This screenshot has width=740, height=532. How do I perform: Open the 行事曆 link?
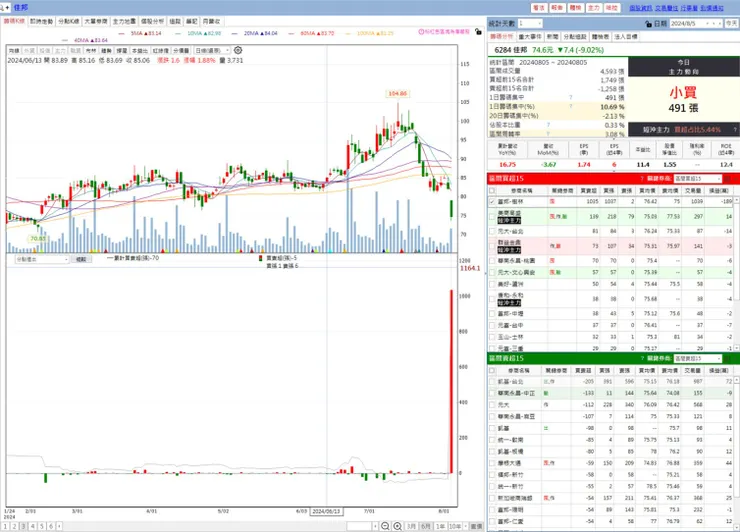click(x=690, y=8)
